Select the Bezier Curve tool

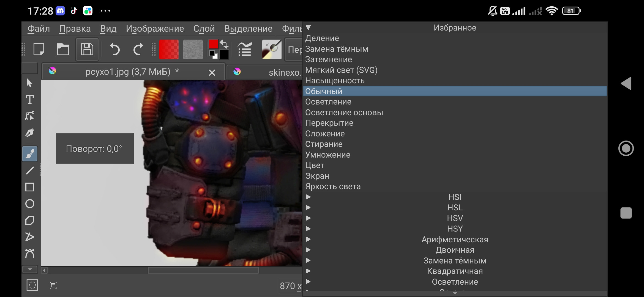click(30, 254)
